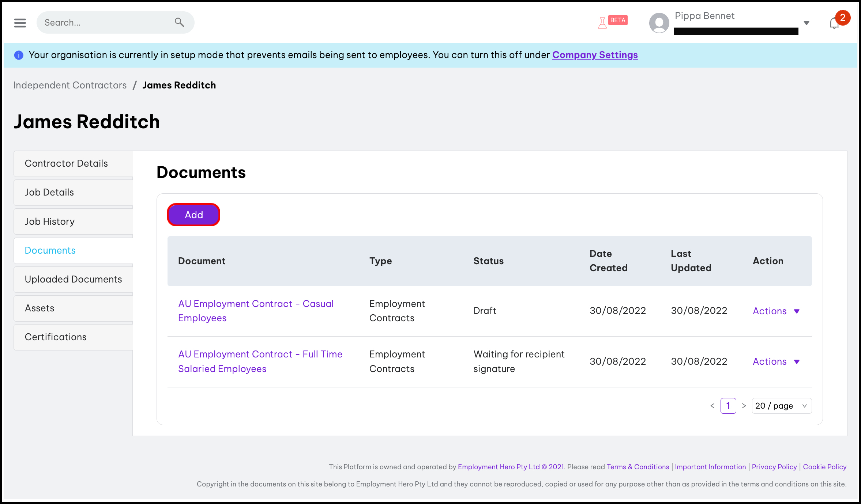This screenshot has width=861, height=504.
Task: Go to previous page arrow
Action: [712, 406]
